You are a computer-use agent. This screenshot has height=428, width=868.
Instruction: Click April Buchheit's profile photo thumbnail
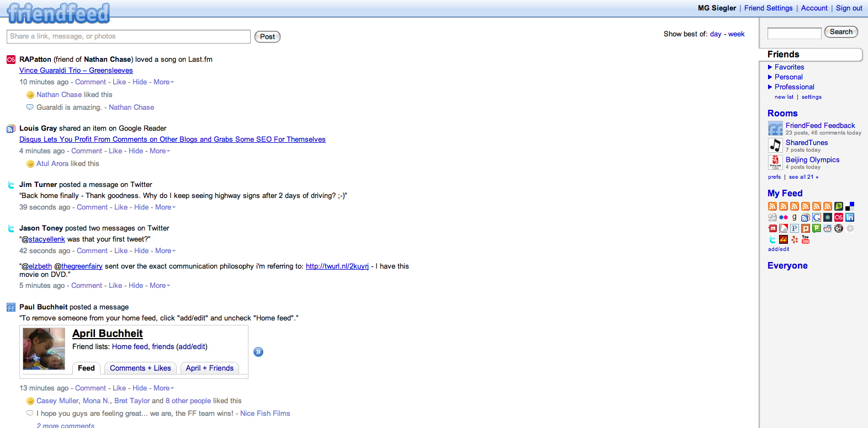44,349
